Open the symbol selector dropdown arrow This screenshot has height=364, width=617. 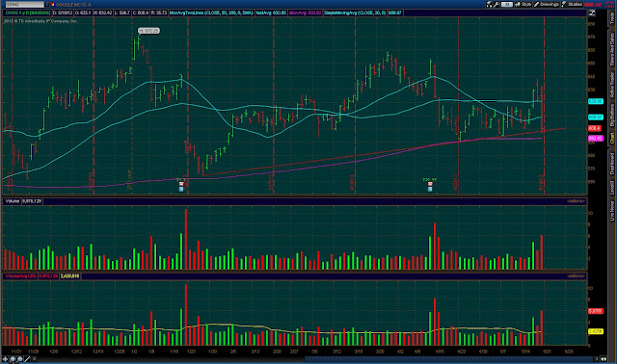(47, 4)
